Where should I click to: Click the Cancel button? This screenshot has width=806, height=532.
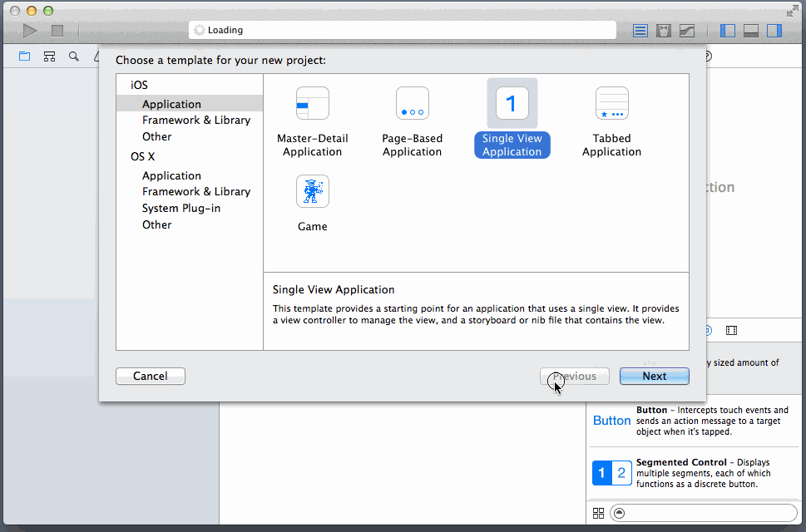click(x=150, y=376)
